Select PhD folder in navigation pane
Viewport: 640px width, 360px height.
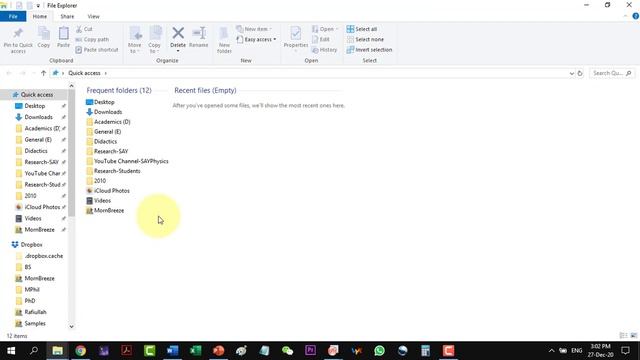30,301
